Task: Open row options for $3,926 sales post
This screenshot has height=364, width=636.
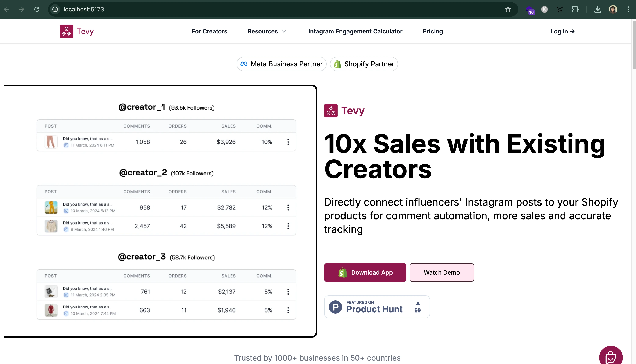Action: coord(288,142)
